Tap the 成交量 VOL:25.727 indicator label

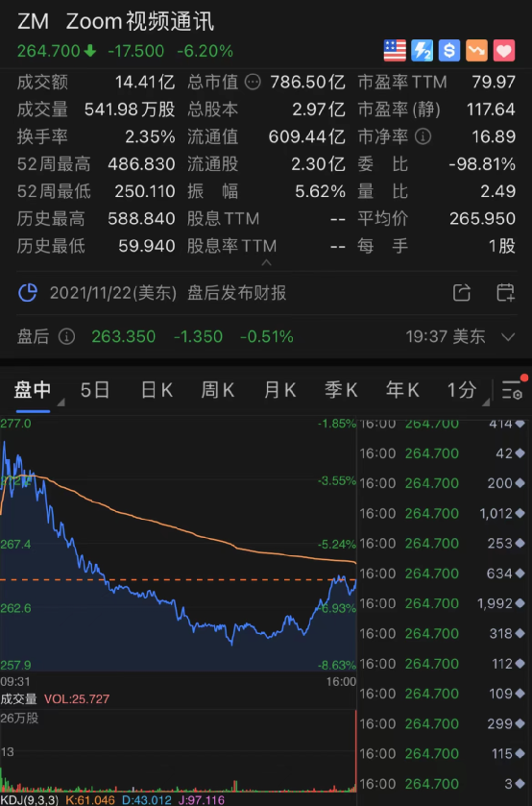(55, 699)
